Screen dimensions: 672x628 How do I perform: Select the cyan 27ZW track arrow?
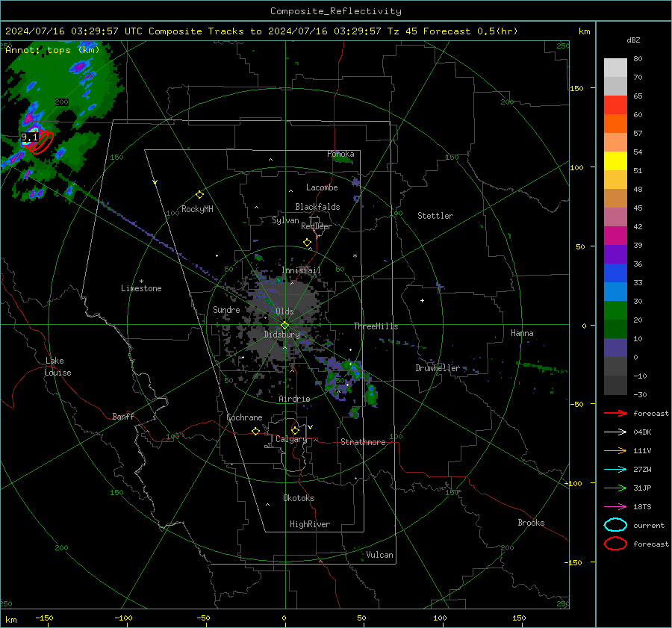tap(615, 470)
